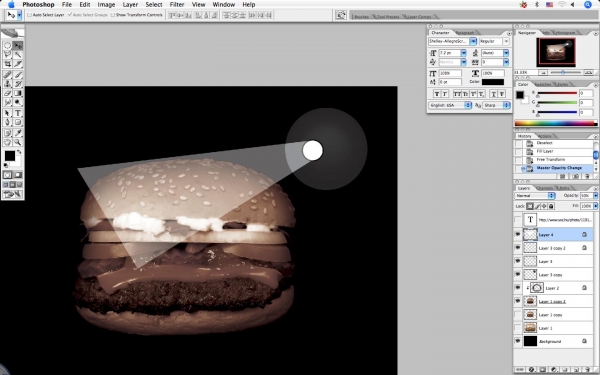Select the Type tool
Viewport: 600px width, 375px height.
pos(18,113)
